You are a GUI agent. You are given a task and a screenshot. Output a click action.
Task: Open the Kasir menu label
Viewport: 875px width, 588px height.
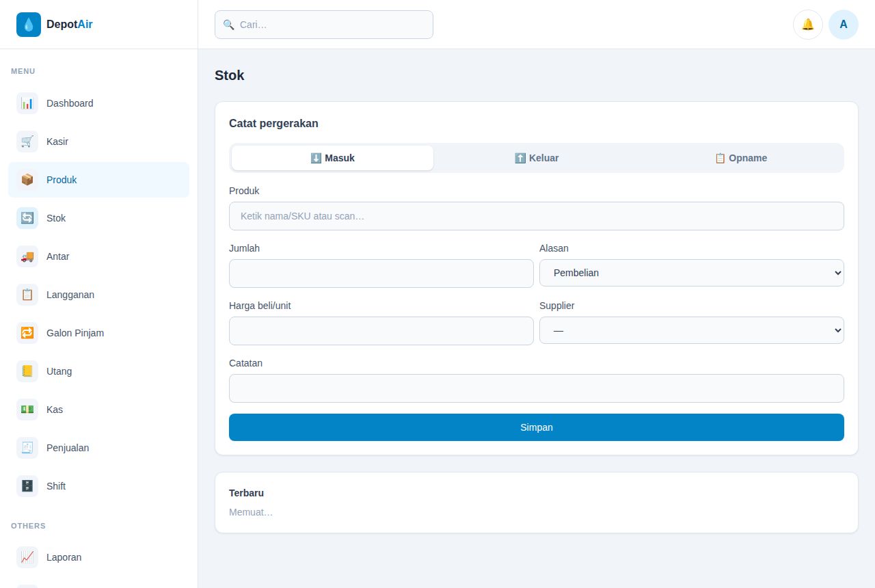[x=57, y=142]
